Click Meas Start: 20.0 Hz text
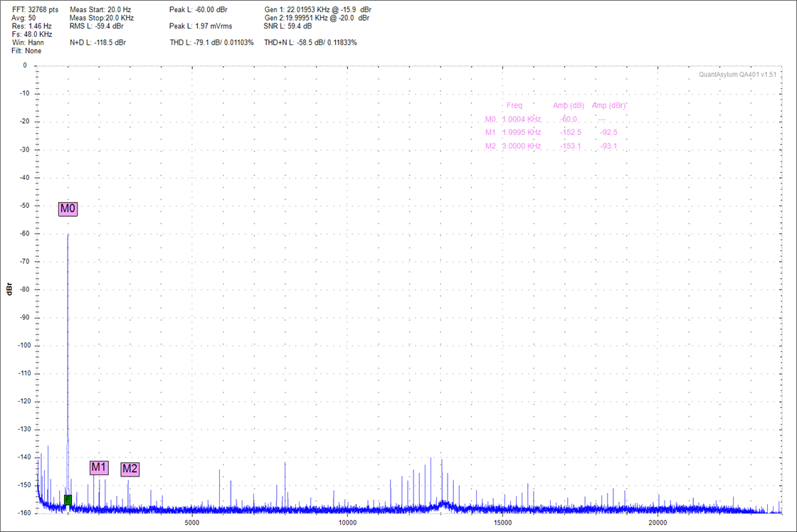This screenshot has height=532, width=797. pos(100,10)
